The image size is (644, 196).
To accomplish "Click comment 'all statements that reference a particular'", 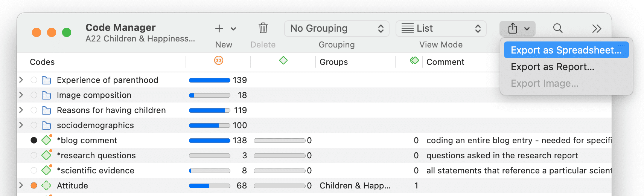I will 519,170.
